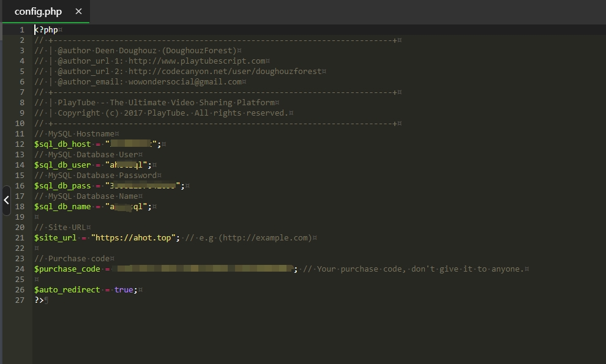Expand the collapsed left sidebar arrow

tap(6, 200)
